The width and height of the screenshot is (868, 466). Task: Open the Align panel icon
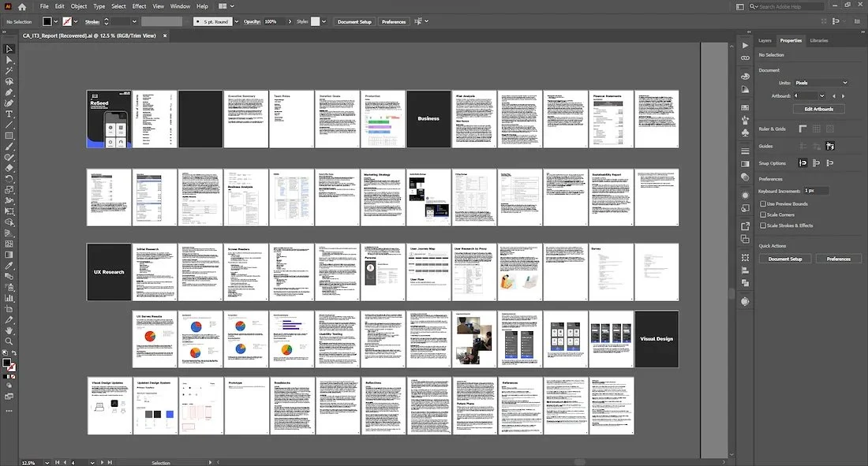[745, 270]
